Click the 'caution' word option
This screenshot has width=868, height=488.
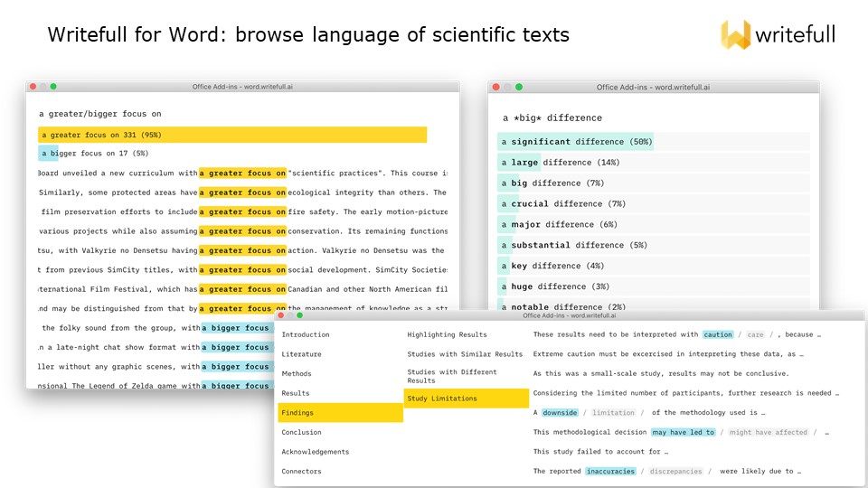pos(718,334)
